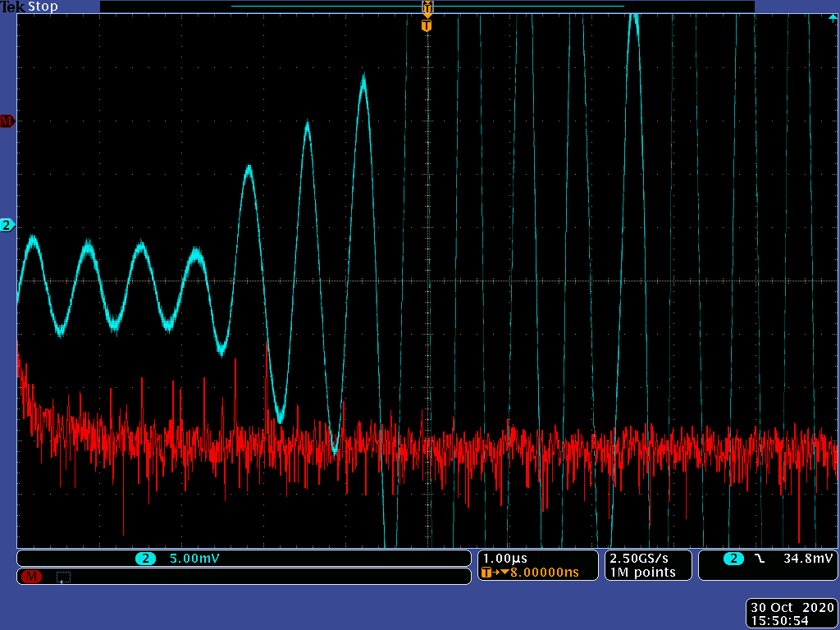Viewport: 840px width, 630px height.
Task: Click the 30 Oct 2020 date display
Action: pyautogui.click(x=792, y=607)
